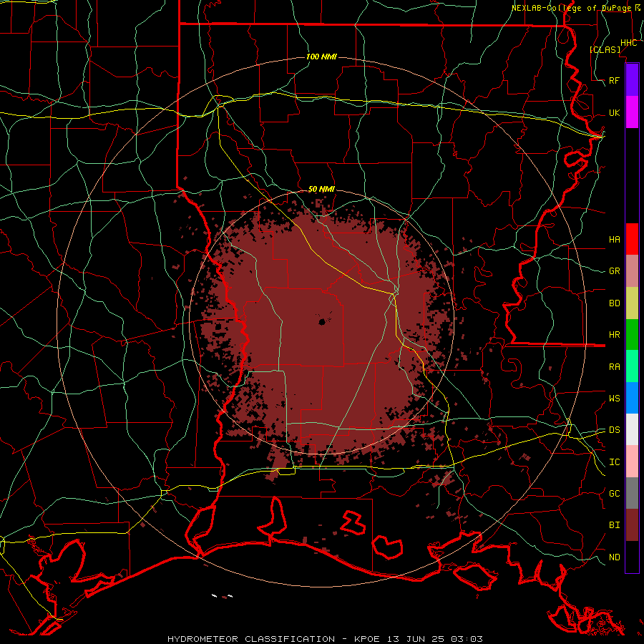Select the WS blue legend swatch
644x644 pixels.
632,398
